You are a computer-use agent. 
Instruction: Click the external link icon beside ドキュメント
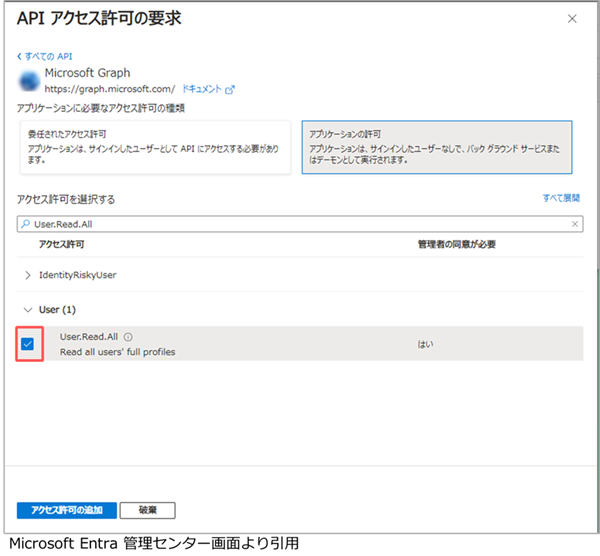click(231, 89)
